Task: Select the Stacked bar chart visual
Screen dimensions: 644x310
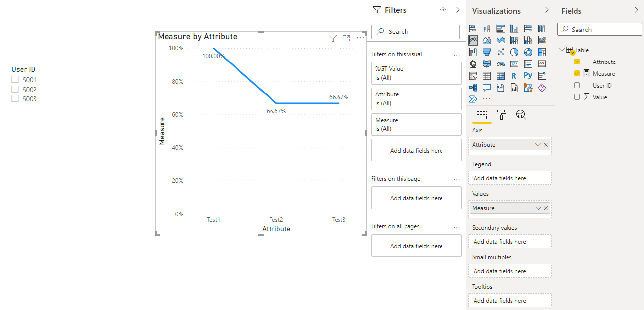Action: 473,28
